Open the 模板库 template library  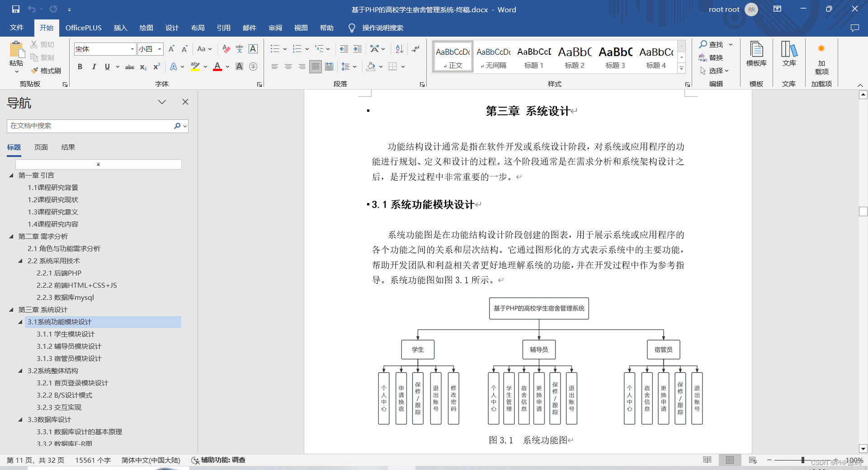click(756, 54)
